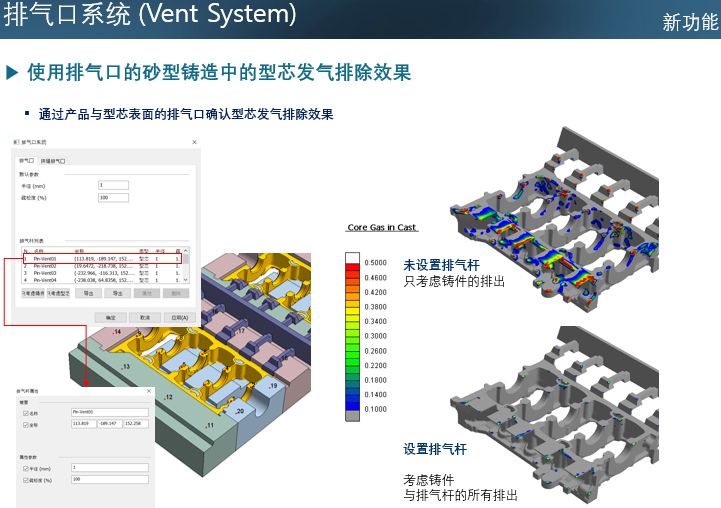
Task: Uncheck the 半径 (mm) property checkbox
Action: pos(25,467)
